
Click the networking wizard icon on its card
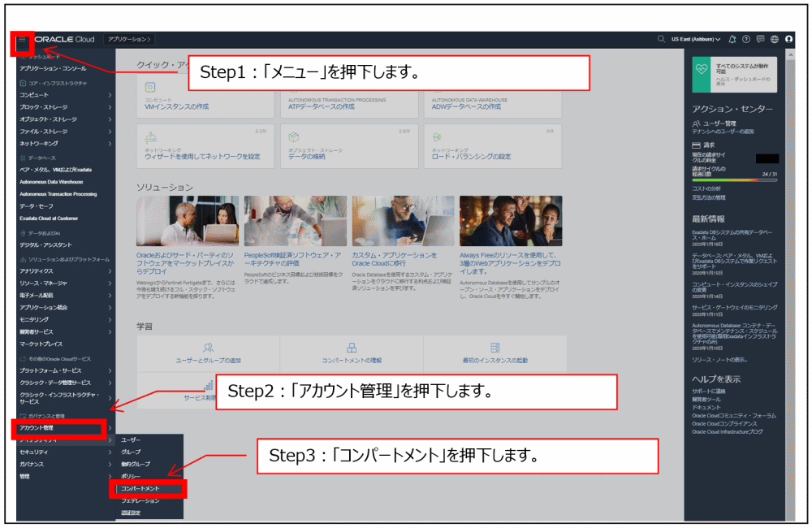tap(151, 137)
